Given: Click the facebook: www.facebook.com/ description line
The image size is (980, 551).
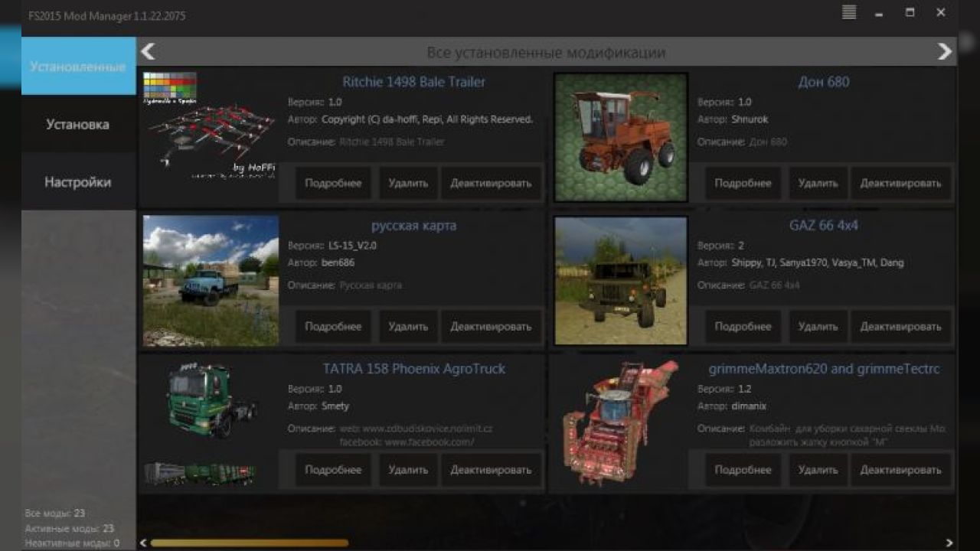Looking at the screenshot, I should point(407,442).
